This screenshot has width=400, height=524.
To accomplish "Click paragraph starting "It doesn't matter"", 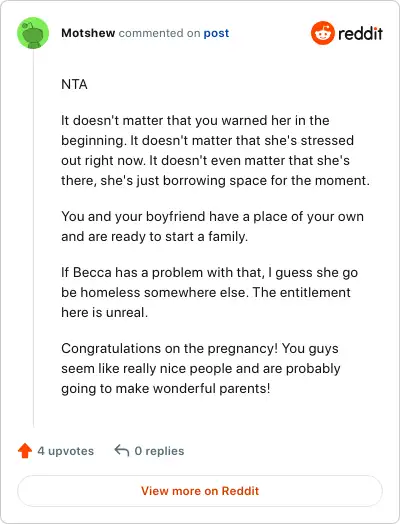I will click(215, 150).
